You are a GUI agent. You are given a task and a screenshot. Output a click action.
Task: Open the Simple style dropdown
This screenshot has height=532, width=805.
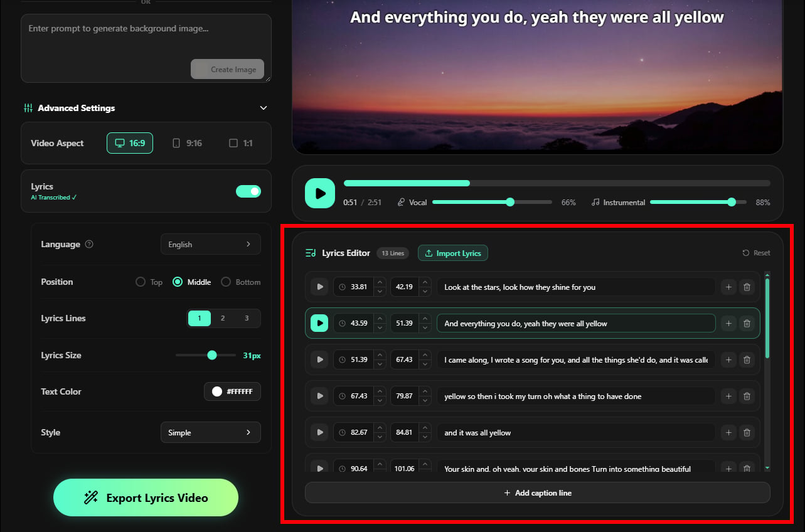pos(211,432)
